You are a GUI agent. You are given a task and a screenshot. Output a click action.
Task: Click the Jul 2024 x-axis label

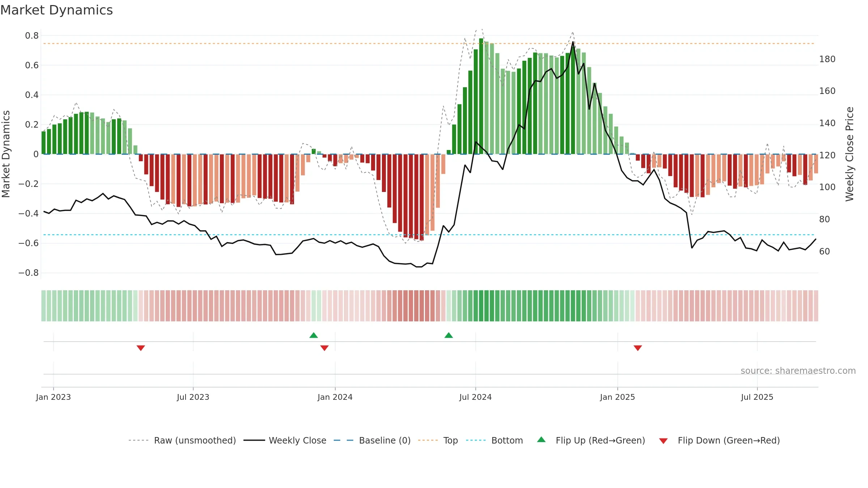coord(476,397)
